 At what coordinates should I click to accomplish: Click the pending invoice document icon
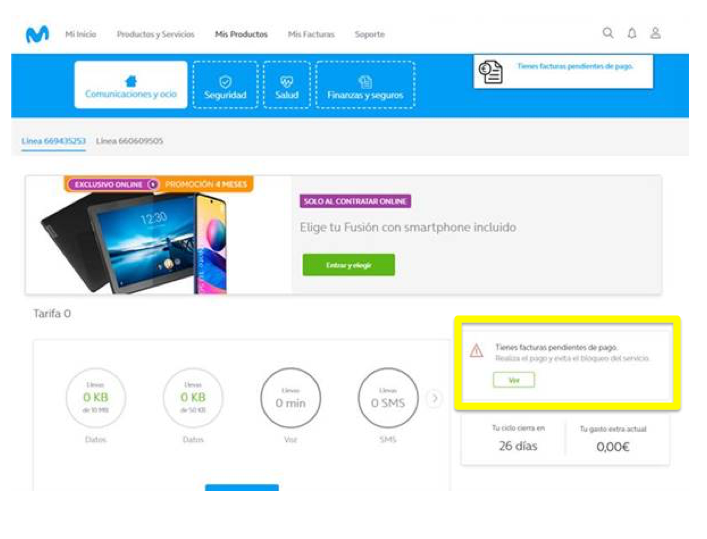(491, 71)
